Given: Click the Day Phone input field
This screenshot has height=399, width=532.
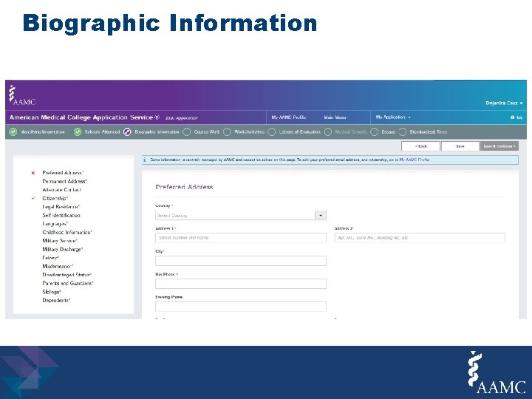Looking at the screenshot, I should click(241, 284).
